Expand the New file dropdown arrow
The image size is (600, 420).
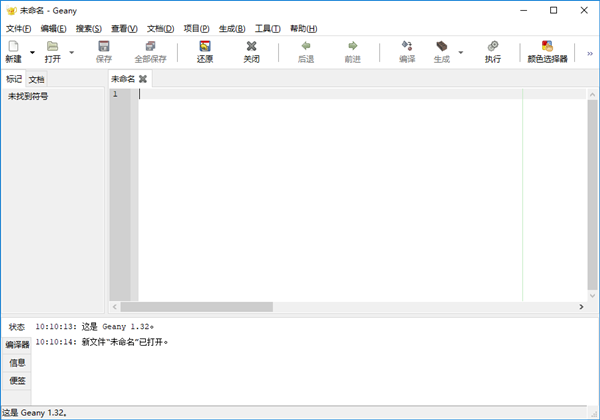click(x=33, y=52)
